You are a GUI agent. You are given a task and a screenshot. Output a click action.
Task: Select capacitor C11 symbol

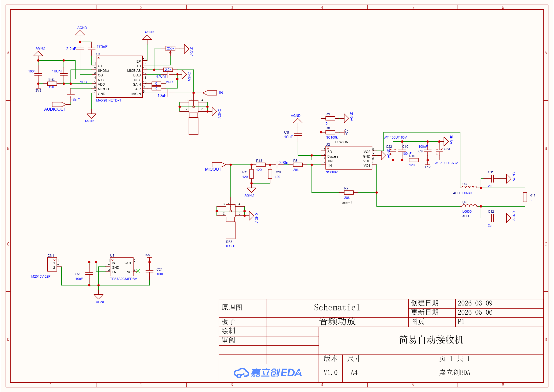click(493, 179)
